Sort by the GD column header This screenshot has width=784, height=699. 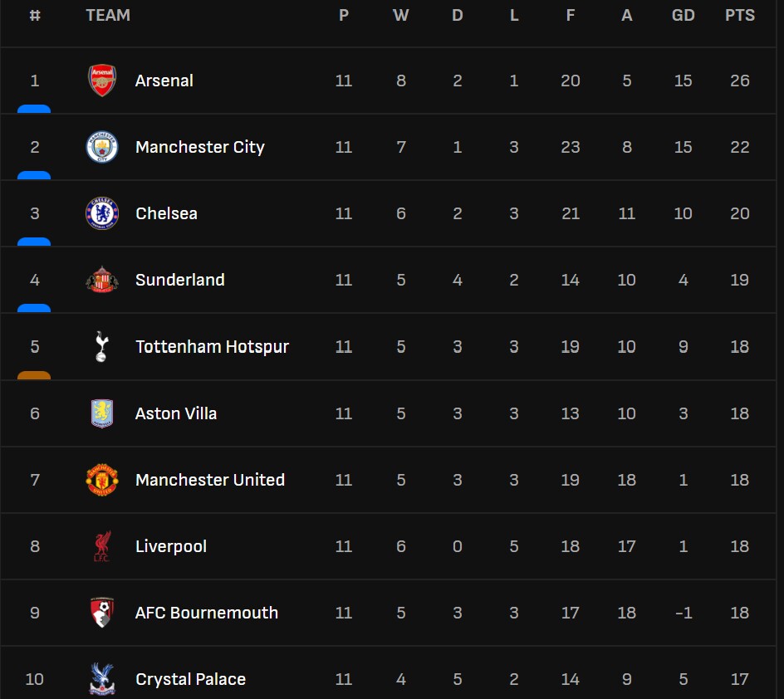[683, 15]
